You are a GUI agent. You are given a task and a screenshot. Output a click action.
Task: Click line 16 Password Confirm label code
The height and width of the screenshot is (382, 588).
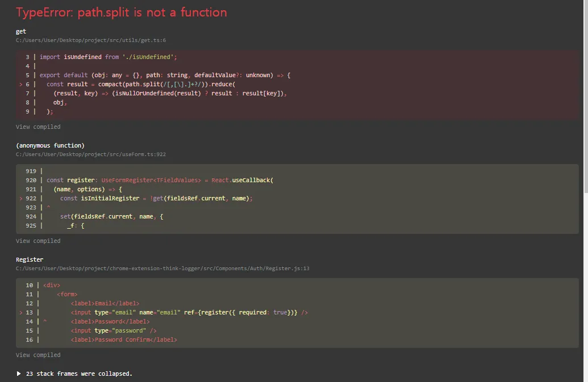(x=124, y=339)
